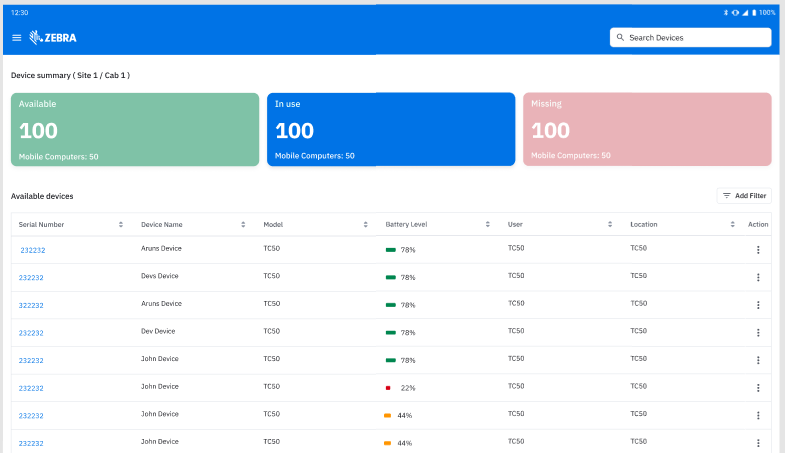Viewport: 785px width, 453px height.
Task: Focus the Search Devices input field
Action: 696,38
